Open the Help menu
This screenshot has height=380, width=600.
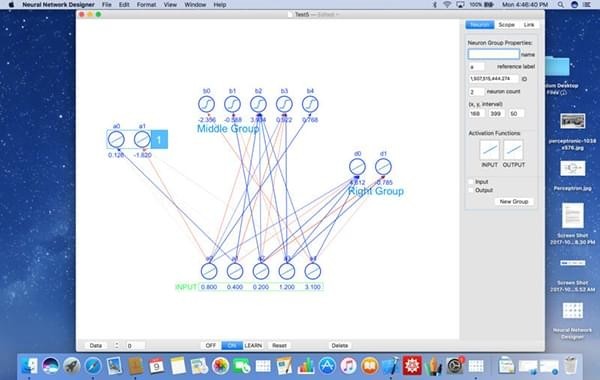click(x=220, y=5)
